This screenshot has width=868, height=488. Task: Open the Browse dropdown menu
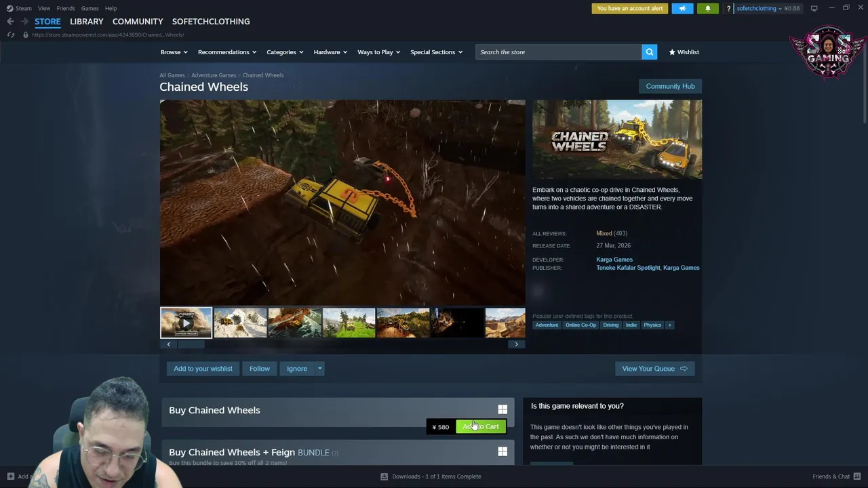pyautogui.click(x=174, y=52)
